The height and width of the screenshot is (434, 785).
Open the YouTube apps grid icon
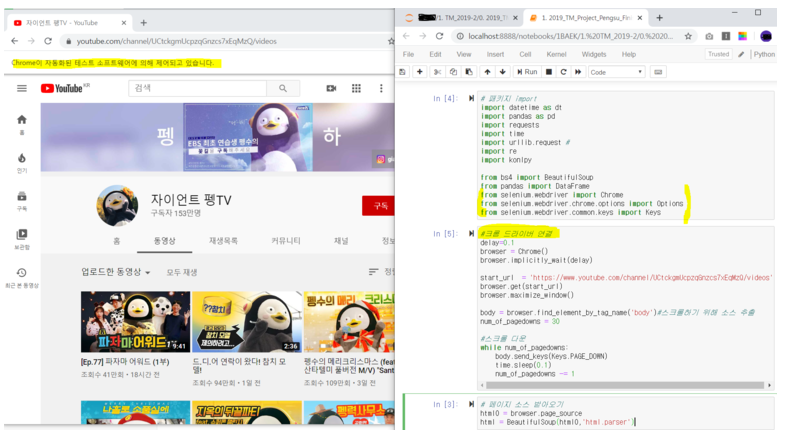pyautogui.click(x=356, y=88)
